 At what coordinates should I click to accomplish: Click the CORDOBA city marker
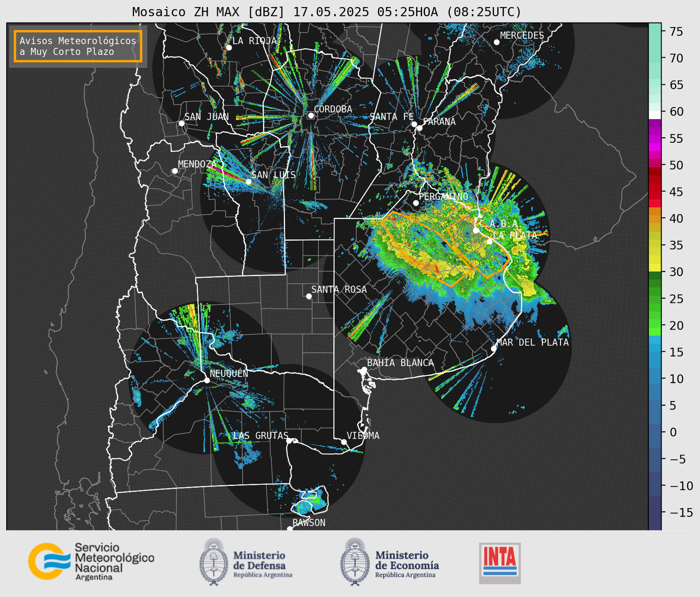pos(311,115)
